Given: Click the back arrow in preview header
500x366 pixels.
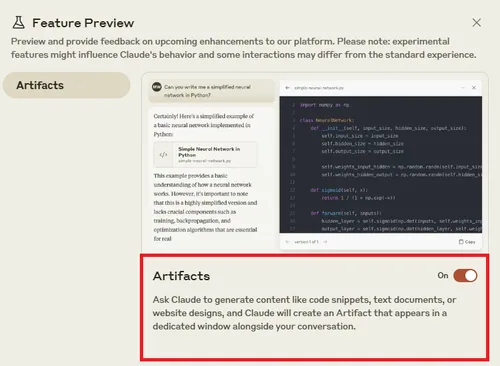Looking at the screenshot, I should click(x=287, y=88).
